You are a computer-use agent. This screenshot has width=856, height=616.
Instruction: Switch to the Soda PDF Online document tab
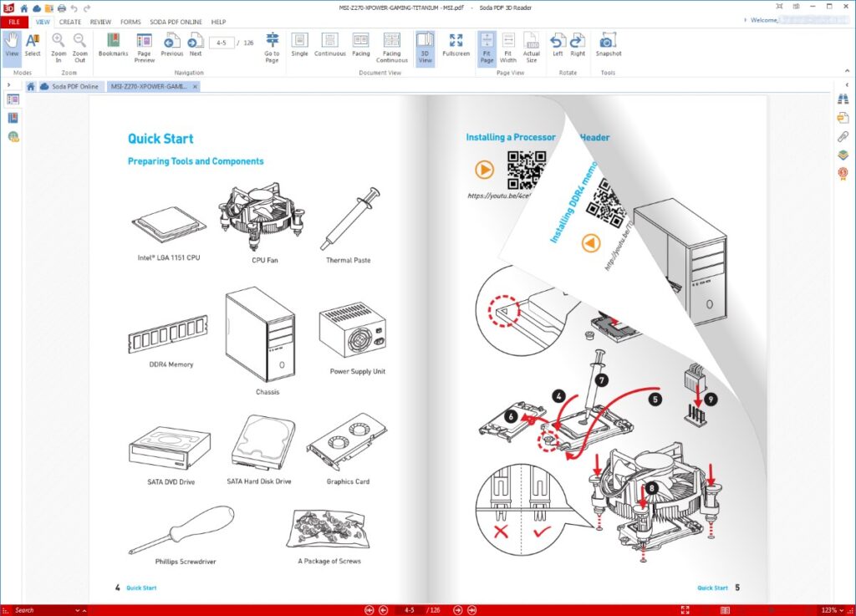70,86
